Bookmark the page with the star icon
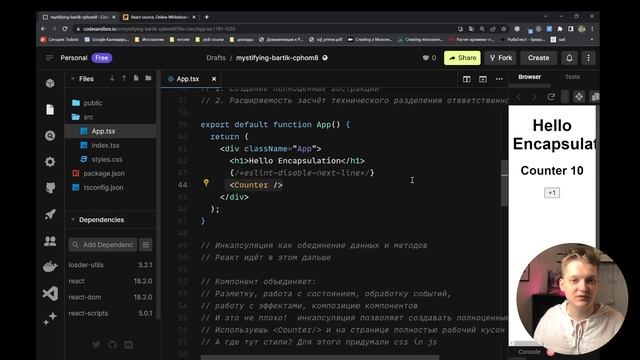The height and width of the screenshot is (360, 640). pyautogui.click(x=504, y=29)
